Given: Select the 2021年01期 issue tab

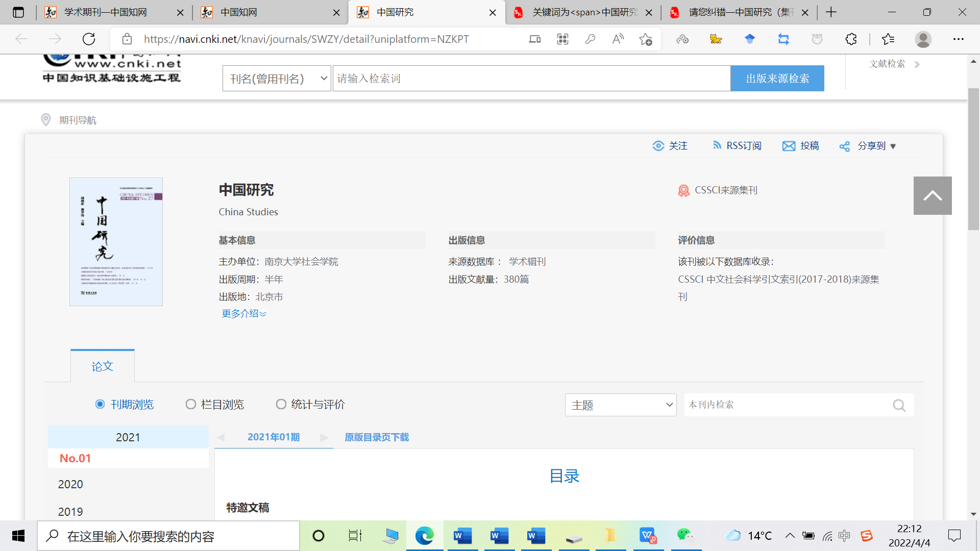Looking at the screenshot, I should [274, 437].
